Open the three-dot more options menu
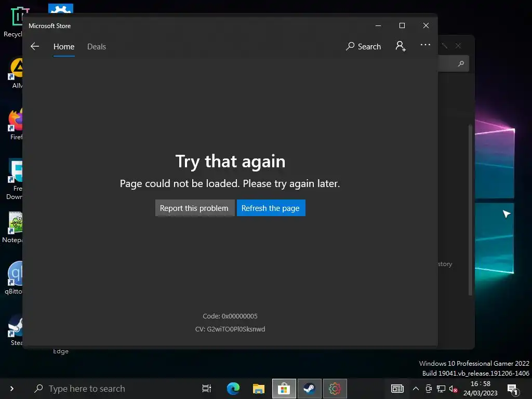Image resolution: width=532 pixels, height=399 pixels. coord(425,45)
